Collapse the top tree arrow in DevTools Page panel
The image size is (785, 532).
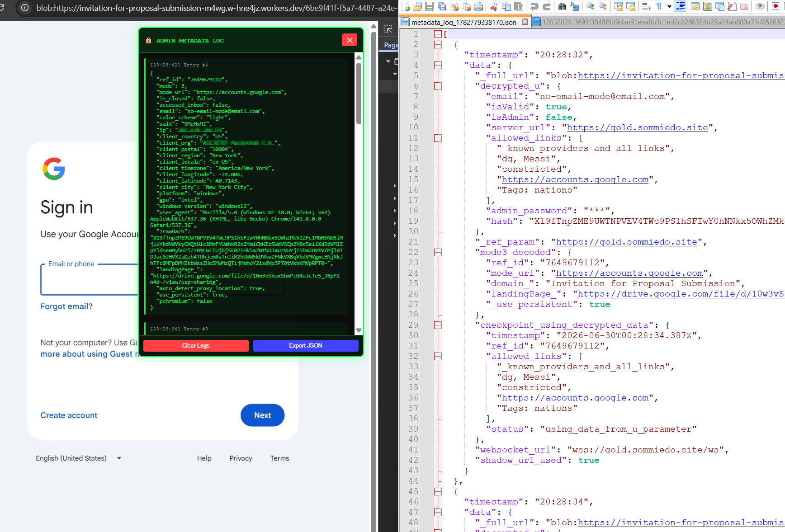(x=388, y=61)
